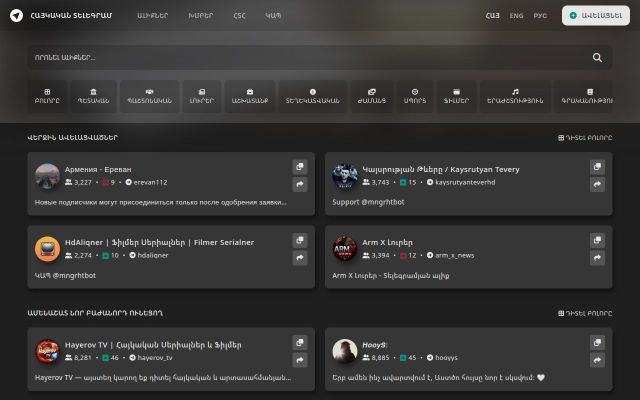
Task: Click the share icon on Kaysrutyan Tevery card
Action: tap(597, 184)
